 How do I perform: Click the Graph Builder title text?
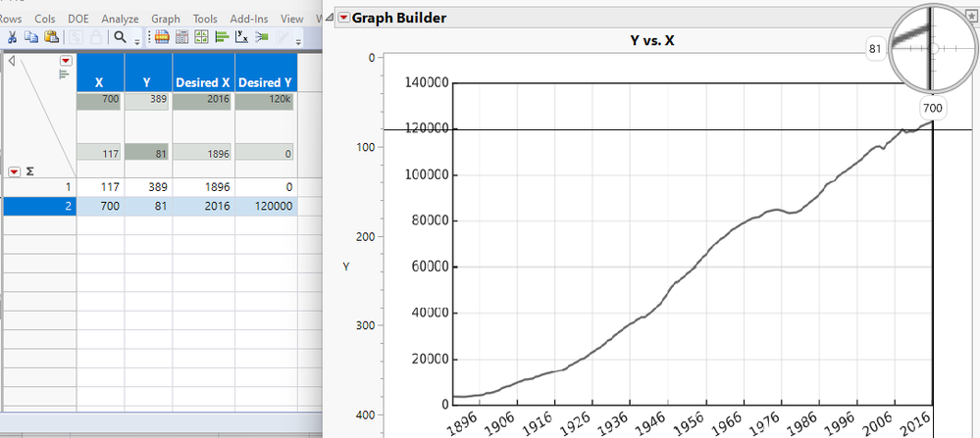pyautogui.click(x=398, y=18)
